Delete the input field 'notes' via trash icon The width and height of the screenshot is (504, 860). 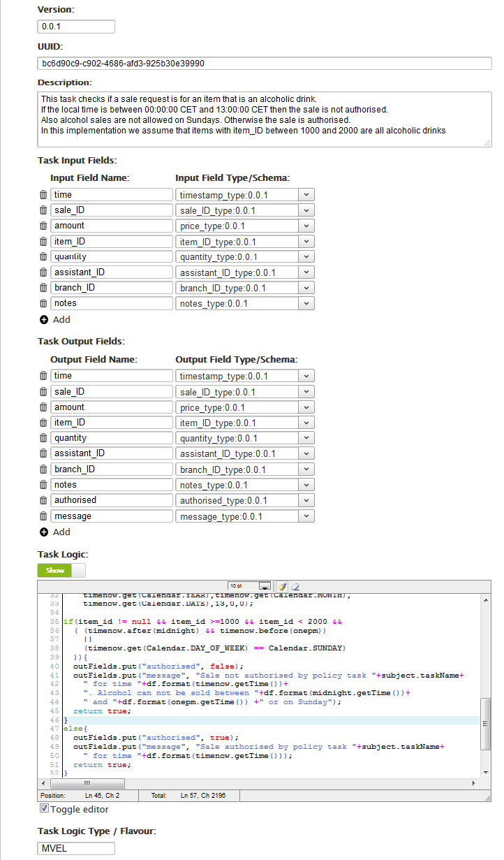pyautogui.click(x=43, y=304)
